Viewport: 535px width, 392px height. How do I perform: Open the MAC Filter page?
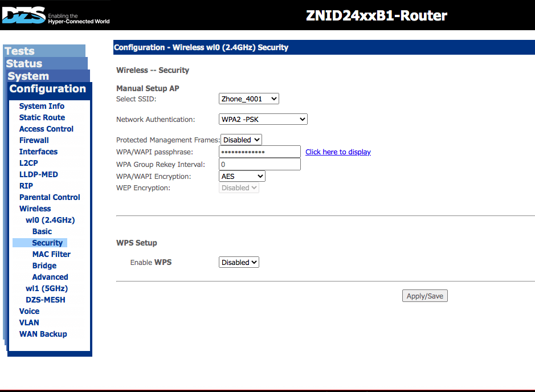tap(51, 254)
